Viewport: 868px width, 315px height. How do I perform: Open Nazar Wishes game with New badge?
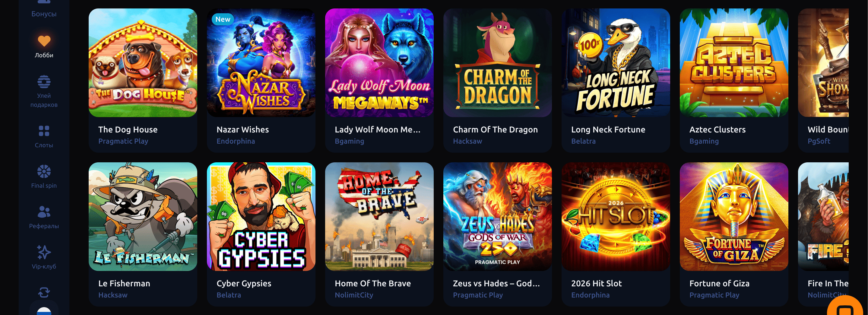click(x=261, y=63)
